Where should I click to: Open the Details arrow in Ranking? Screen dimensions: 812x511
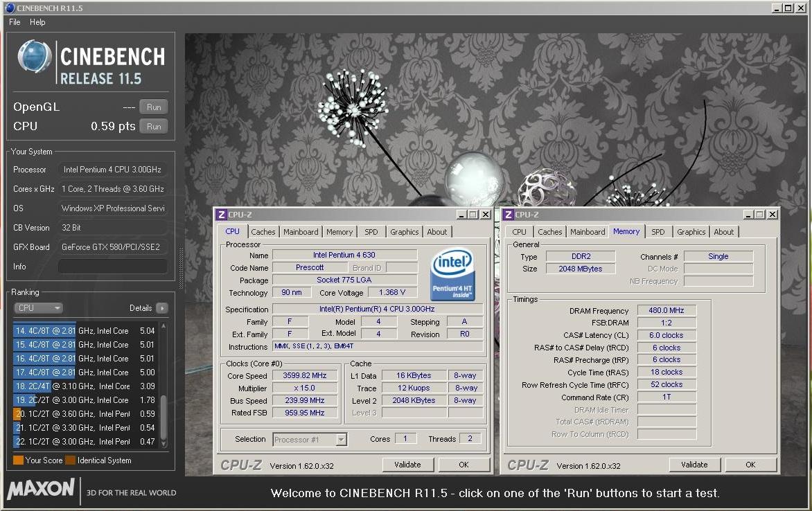coord(162,308)
